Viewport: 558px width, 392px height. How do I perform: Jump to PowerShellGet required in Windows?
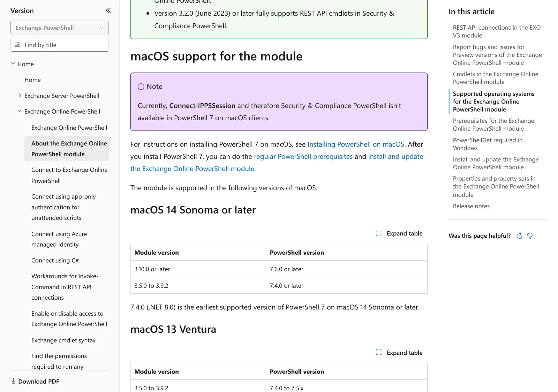point(488,144)
